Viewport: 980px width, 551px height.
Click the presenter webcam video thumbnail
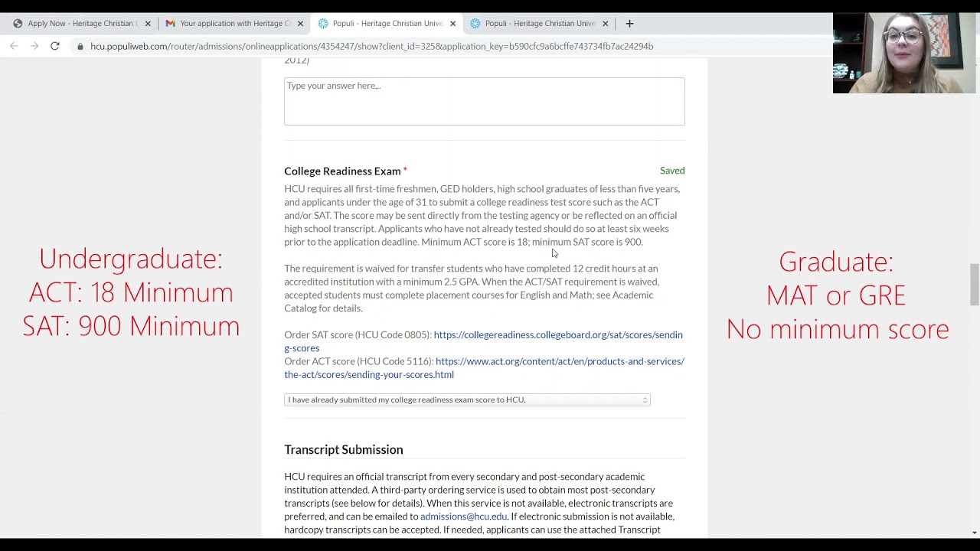[x=903, y=53]
